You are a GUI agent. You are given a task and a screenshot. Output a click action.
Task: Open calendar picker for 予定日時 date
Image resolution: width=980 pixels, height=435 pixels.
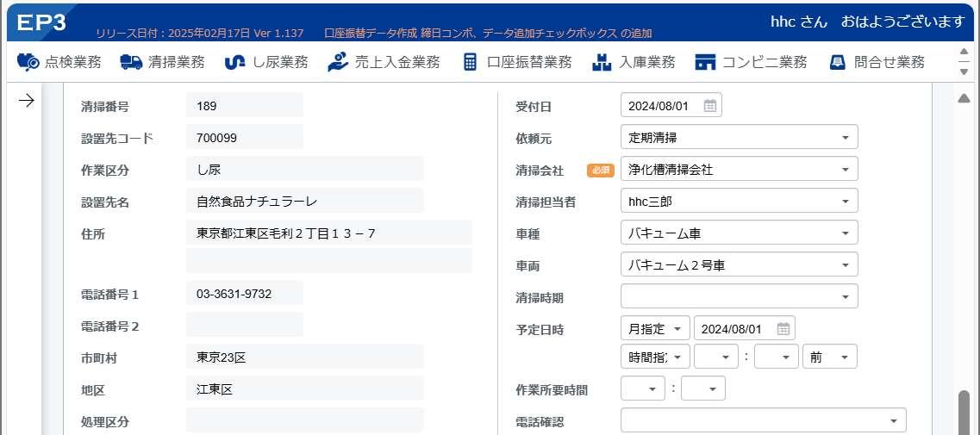783,329
